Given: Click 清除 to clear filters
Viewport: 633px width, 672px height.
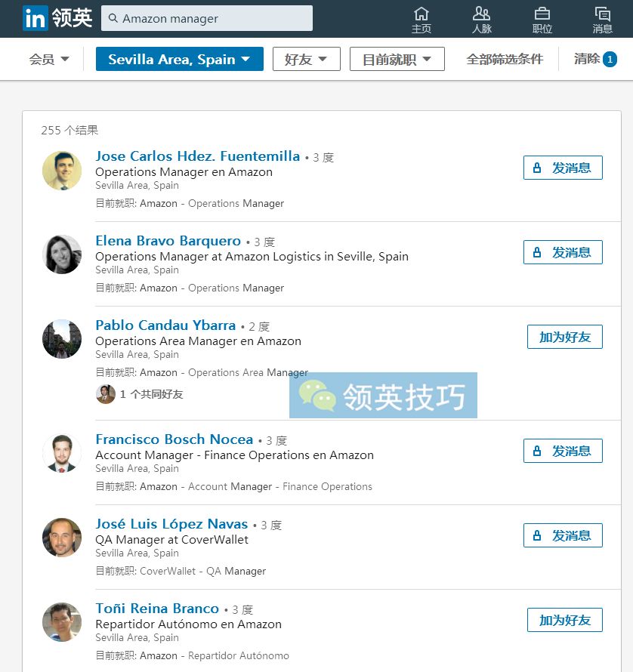Looking at the screenshot, I should pos(587,59).
